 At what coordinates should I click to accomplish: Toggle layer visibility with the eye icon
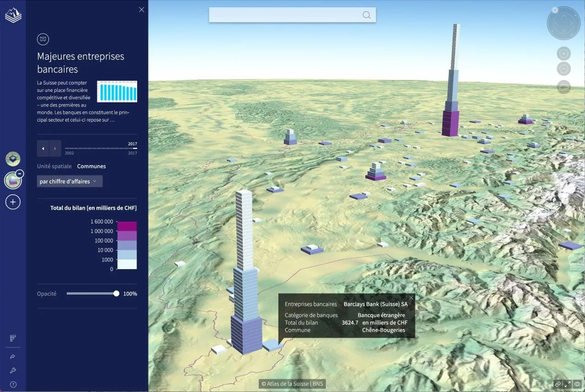[578, 384]
